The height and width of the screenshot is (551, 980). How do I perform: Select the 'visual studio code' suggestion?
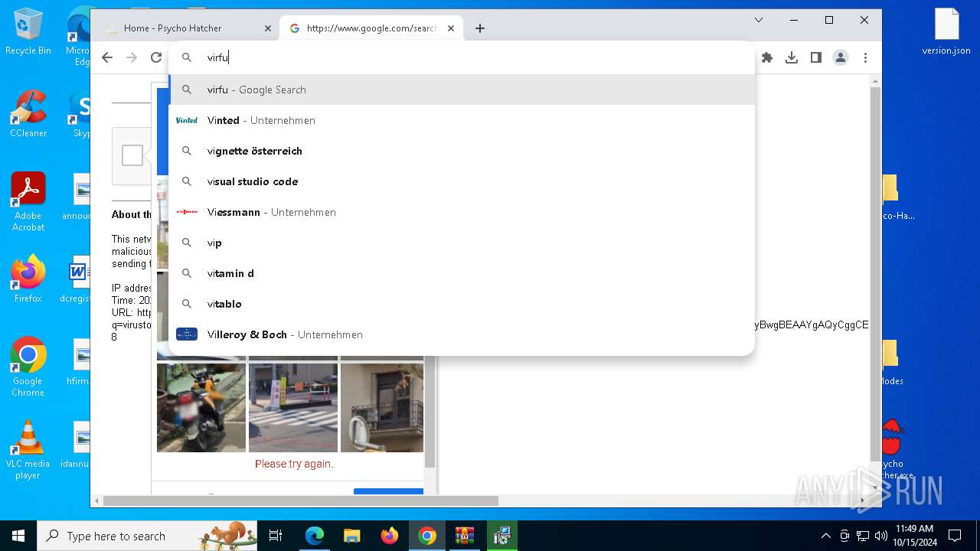coord(462,181)
